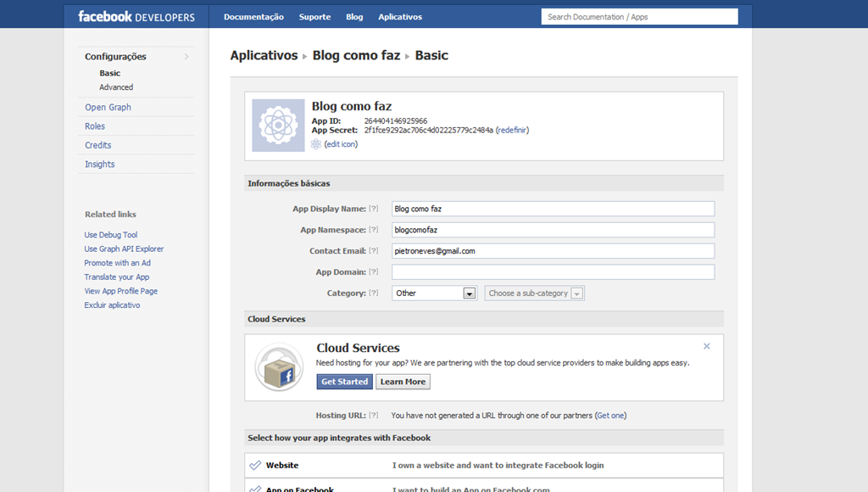The image size is (868, 492).
Task: Toggle the Website integration checkmark
Action: point(255,466)
